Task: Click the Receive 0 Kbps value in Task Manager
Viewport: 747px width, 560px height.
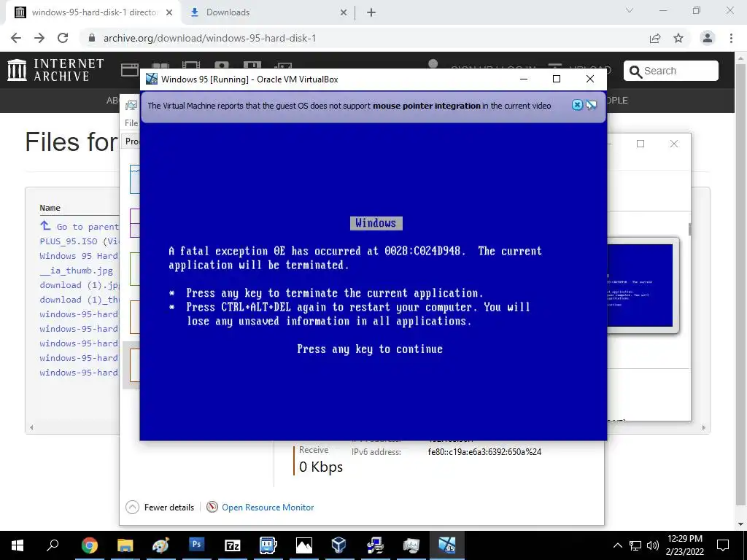Action: click(321, 467)
